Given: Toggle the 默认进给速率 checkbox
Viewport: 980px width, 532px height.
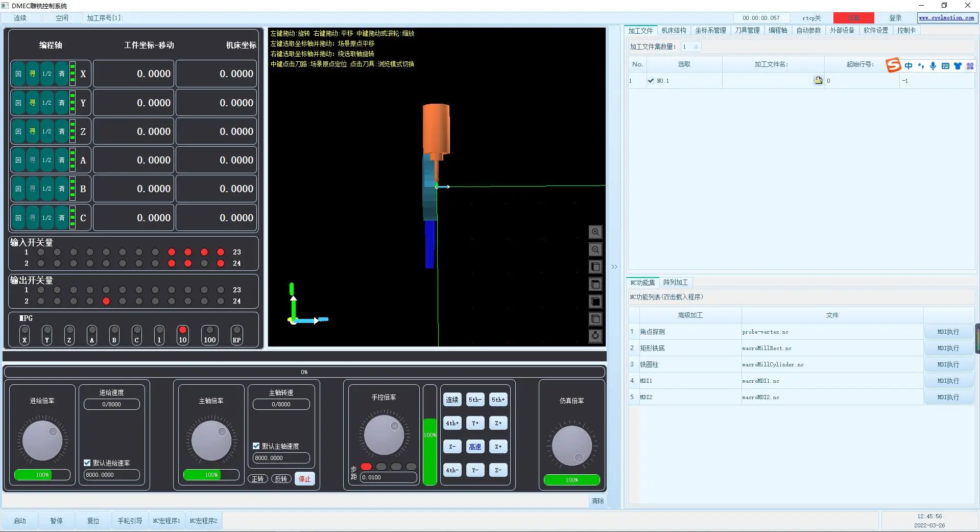Looking at the screenshot, I should tap(87, 462).
